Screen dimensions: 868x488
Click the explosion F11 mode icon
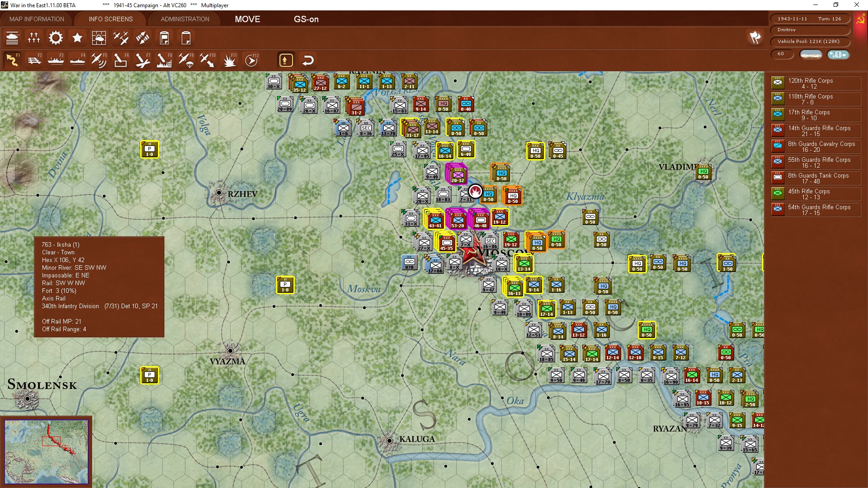coord(229,60)
